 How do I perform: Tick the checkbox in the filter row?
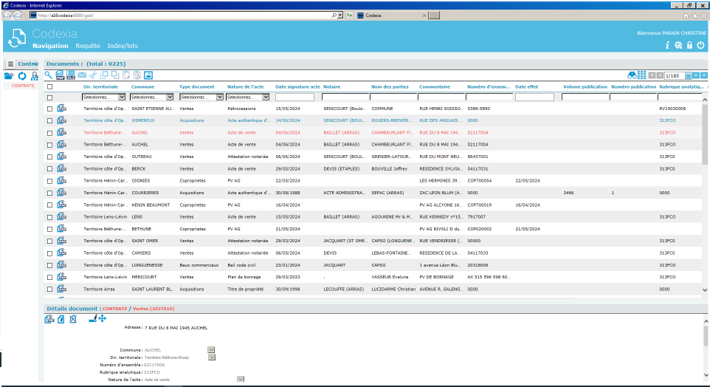[50, 97]
